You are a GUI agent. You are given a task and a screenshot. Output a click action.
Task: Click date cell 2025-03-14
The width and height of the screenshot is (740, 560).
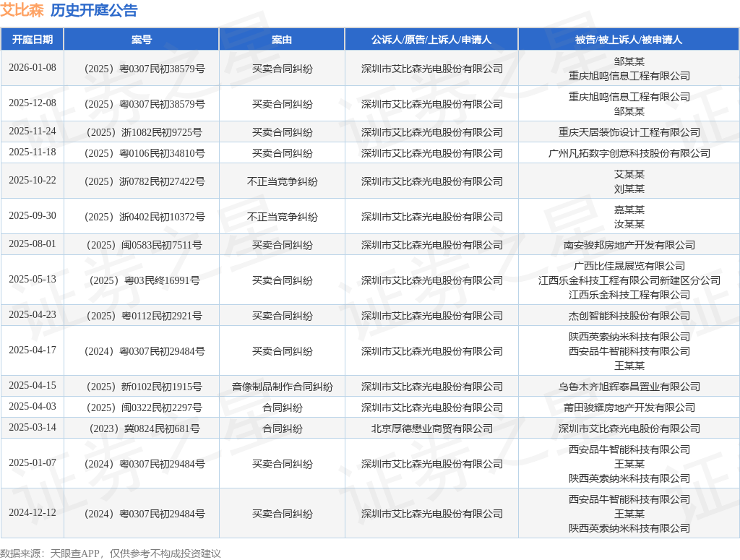click(x=33, y=428)
